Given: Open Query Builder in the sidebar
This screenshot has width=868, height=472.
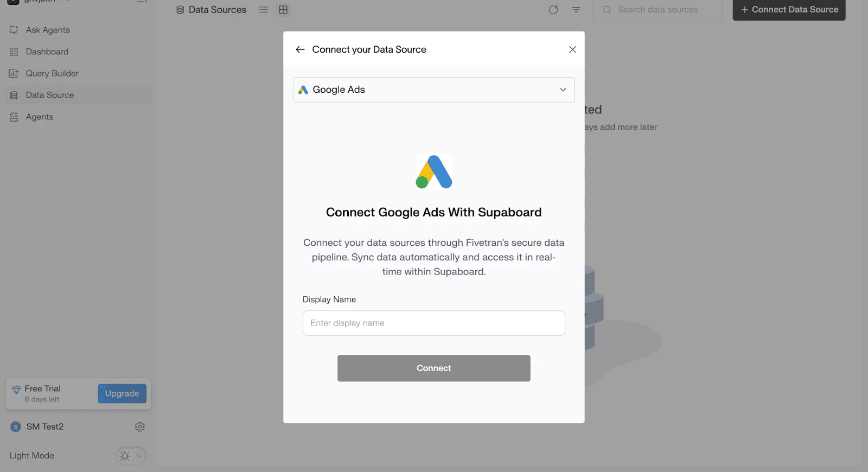Looking at the screenshot, I should pyautogui.click(x=52, y=73).
